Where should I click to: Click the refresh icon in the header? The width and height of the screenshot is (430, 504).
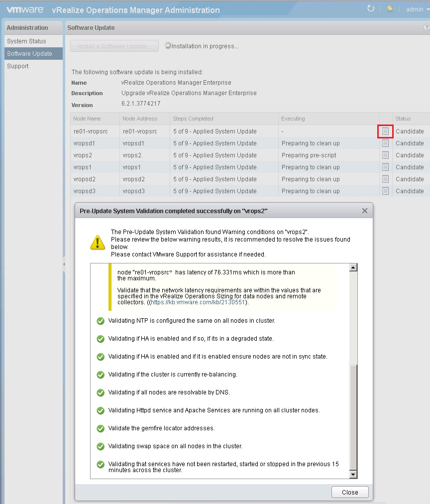[370, 9]
